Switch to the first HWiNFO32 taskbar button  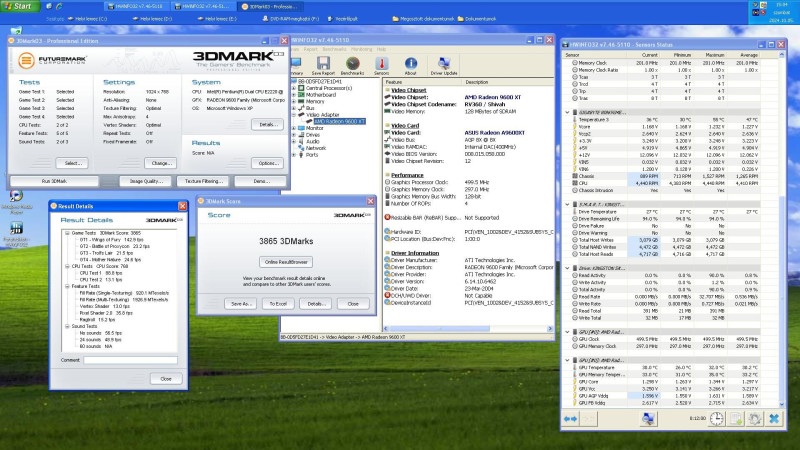[x=135, y=6]
